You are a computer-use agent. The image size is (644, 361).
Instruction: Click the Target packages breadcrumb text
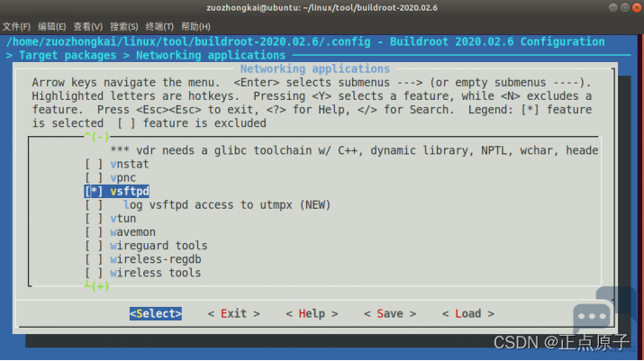pos(68,56)
